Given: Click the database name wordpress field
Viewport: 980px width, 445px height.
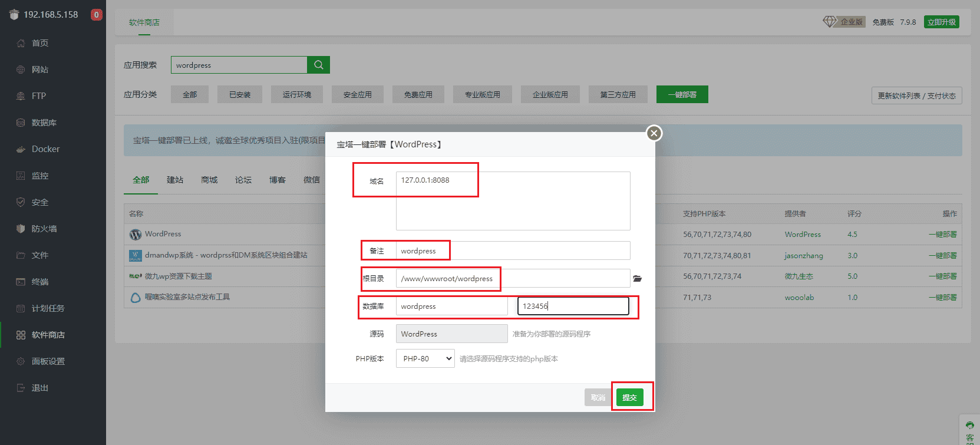Looking at the screenshot, I should pos(452,306).
